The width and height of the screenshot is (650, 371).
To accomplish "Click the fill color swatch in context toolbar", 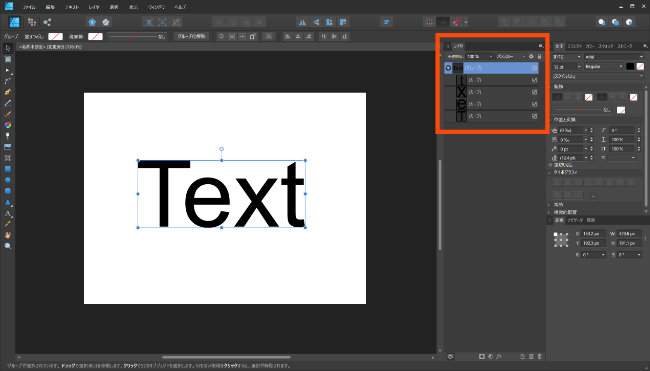I will (x=55, y=36).
